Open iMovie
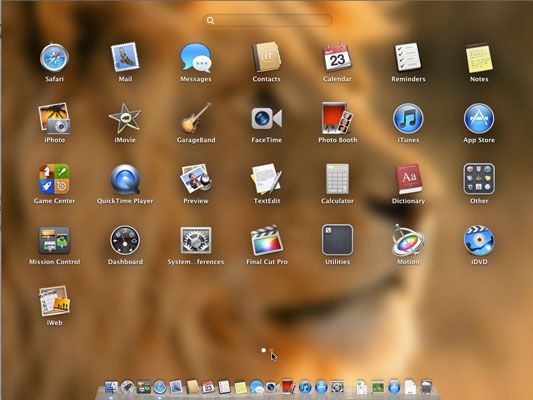The image size is (533, 400). click(125, 118)
